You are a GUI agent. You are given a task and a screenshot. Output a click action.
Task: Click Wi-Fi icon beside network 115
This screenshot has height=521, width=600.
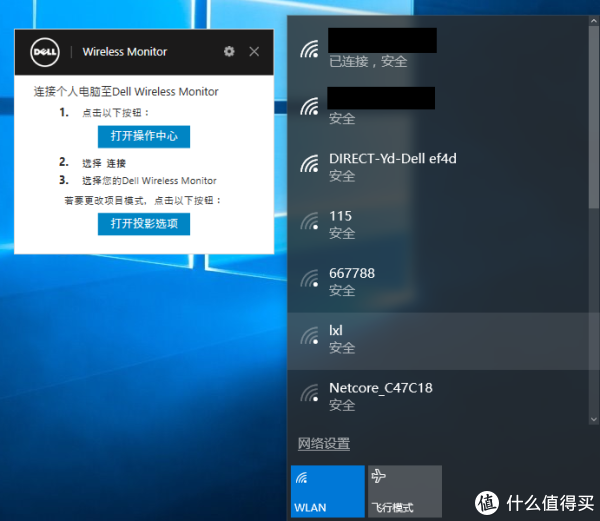click(309, 221)
